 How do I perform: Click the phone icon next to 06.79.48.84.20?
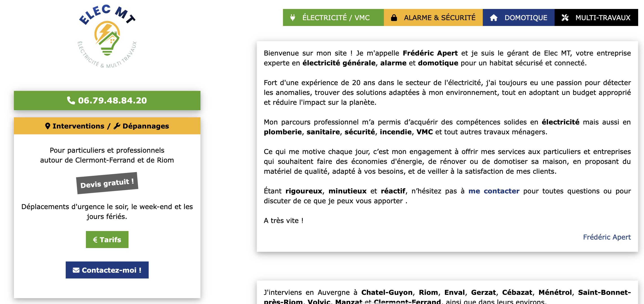pyautogui.click(x=71, y=101)
